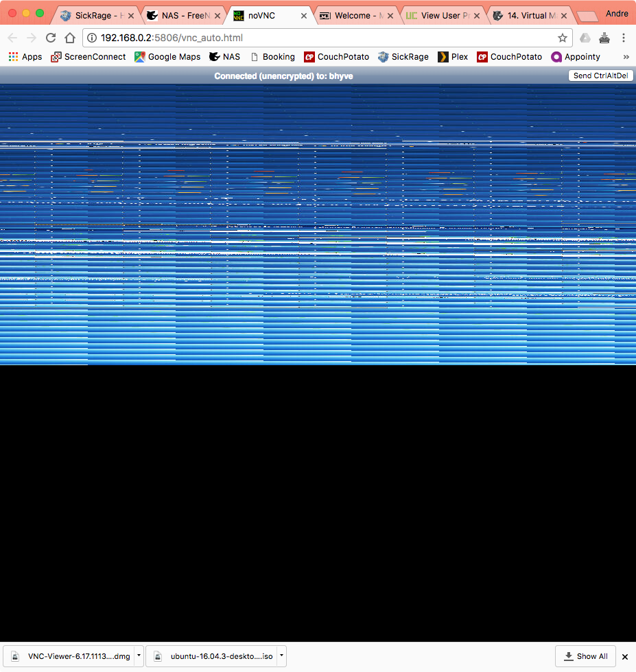Close the NAS - FreeNAS tab
This screenshot has width=636, height=672.
(x=217, y=16)
